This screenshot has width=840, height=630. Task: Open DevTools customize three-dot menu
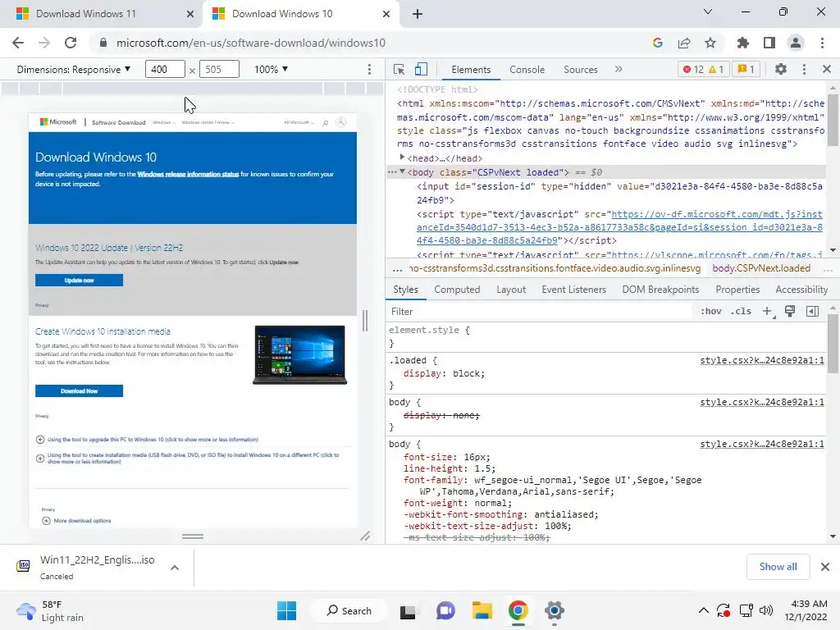pos(804,69)
